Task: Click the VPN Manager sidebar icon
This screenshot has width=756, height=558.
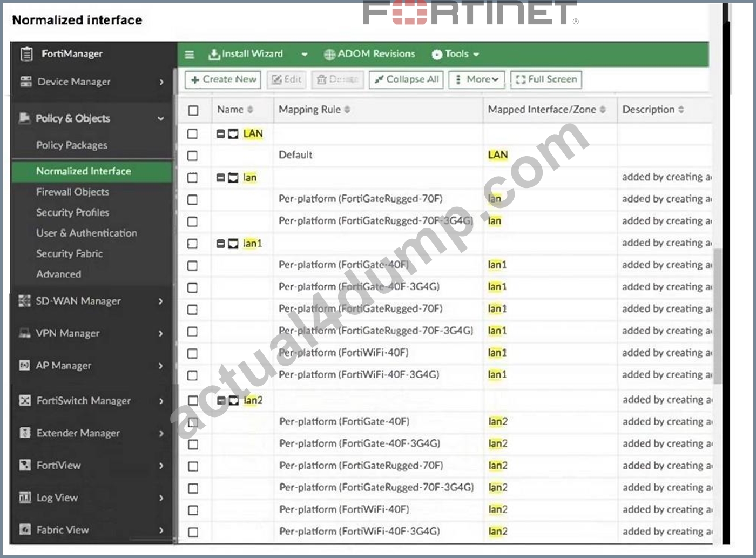Action: tap(25, 333)
